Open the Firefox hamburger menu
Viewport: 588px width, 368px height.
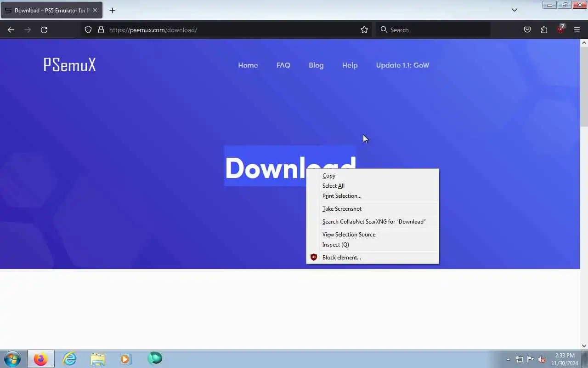pyautogui.click(x=577, y=30)
